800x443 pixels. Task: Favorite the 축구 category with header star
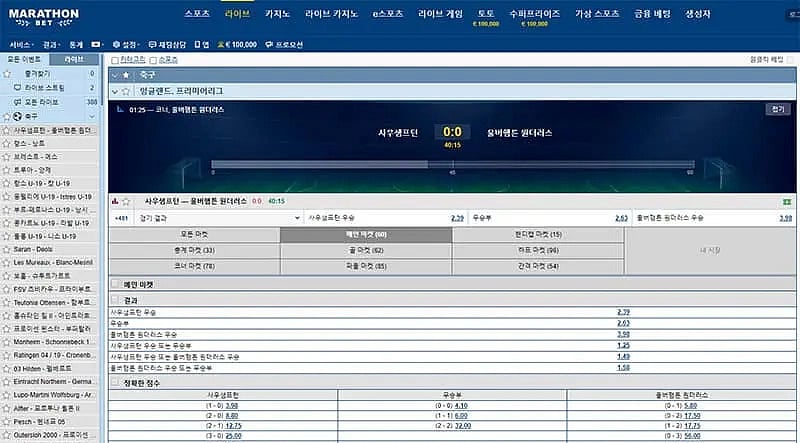coord(125,75)
